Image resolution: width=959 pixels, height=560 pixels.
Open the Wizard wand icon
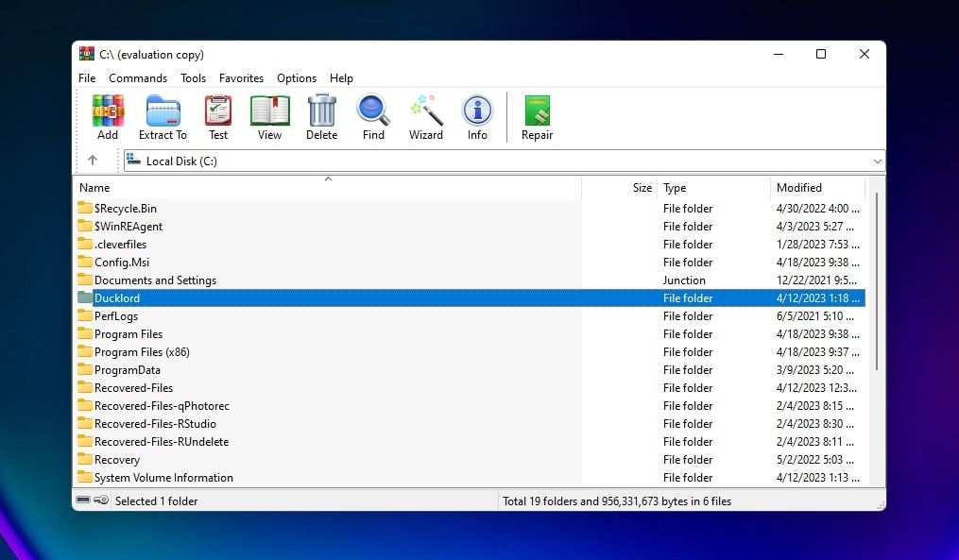coord(426,110)
